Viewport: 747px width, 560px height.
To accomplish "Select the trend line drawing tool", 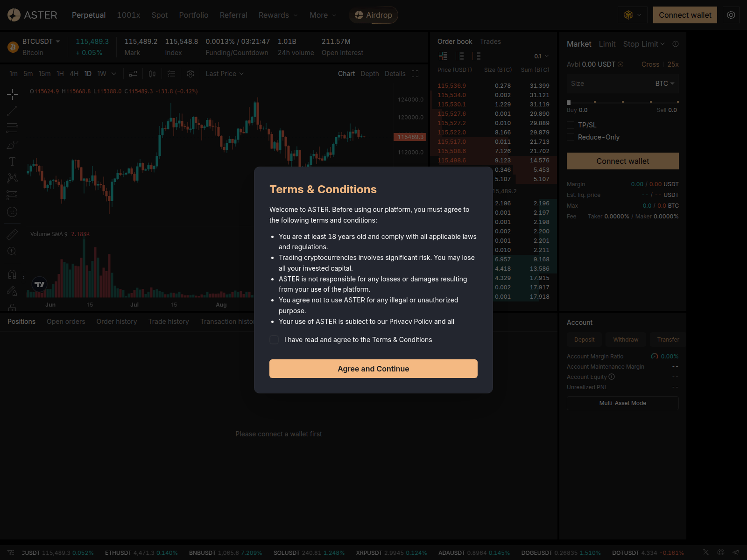I will tap(12, 111).
